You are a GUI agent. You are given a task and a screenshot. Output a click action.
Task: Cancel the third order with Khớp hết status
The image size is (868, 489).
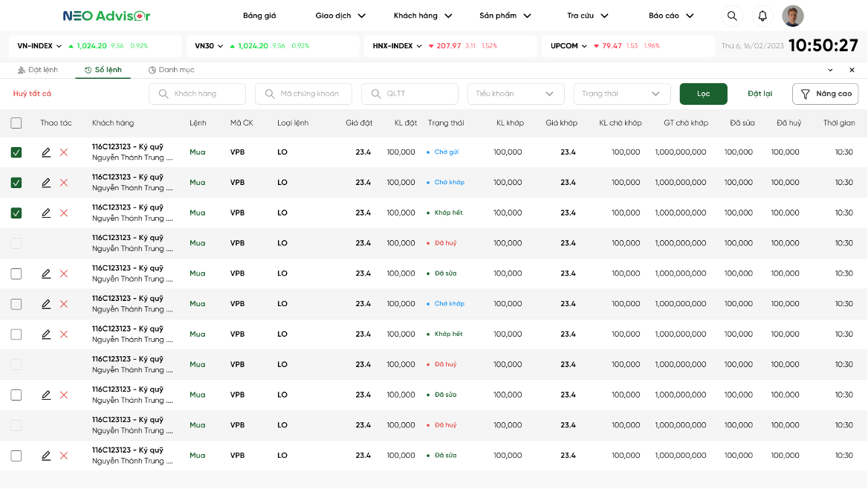coord(64,213)
